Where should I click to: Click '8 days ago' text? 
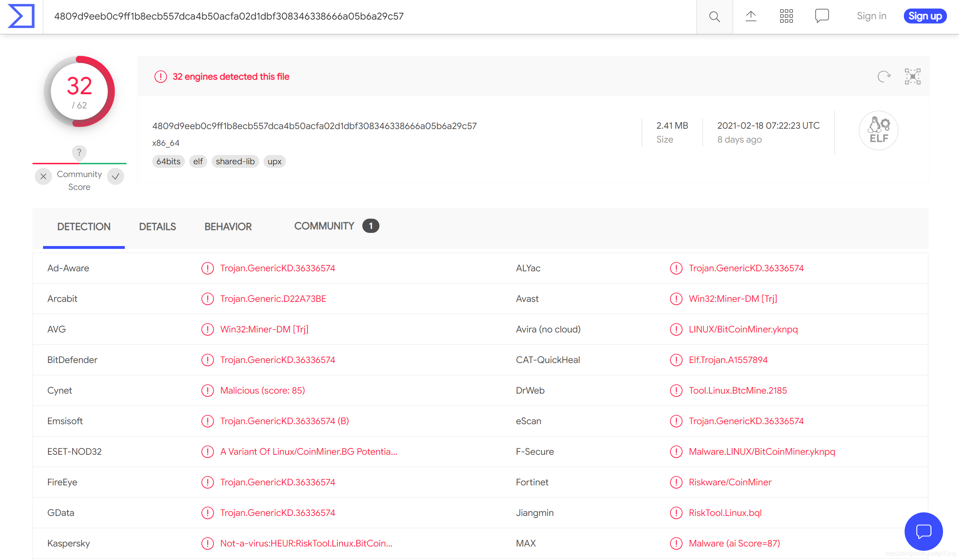click(739, 140)
